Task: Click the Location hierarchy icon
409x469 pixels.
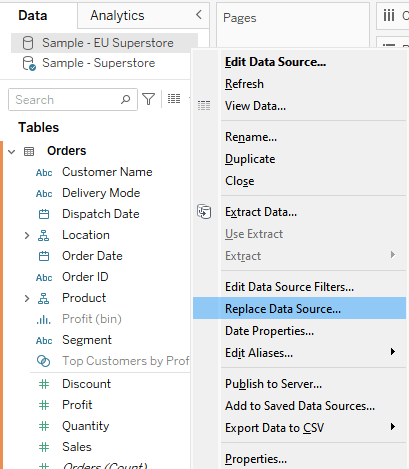Action: point(43,236)
